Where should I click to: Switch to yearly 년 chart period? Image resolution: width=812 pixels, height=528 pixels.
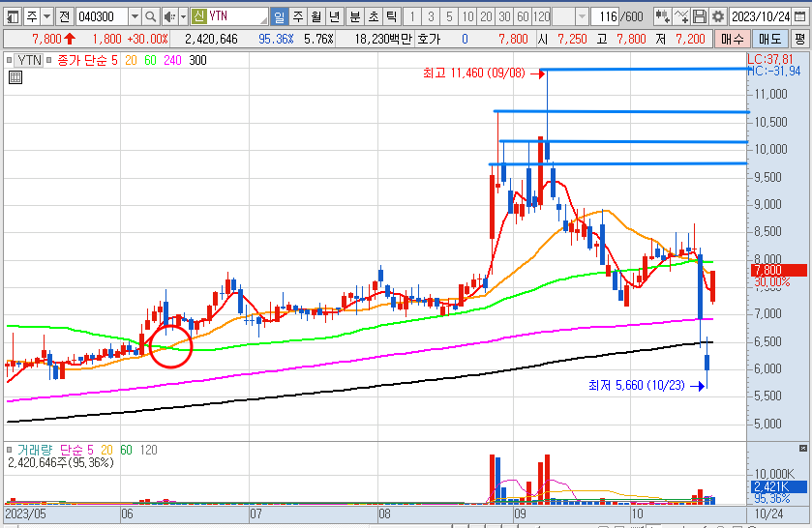[x=334, y=17]
